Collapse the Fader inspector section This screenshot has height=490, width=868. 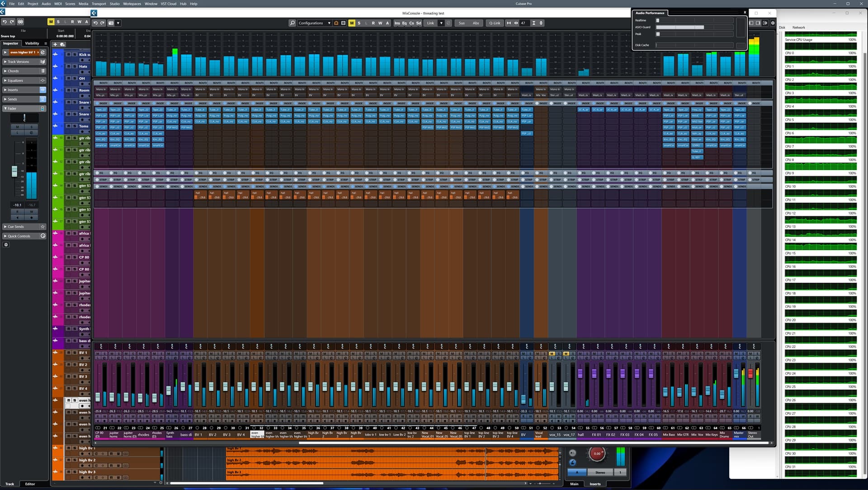(24, 109)
